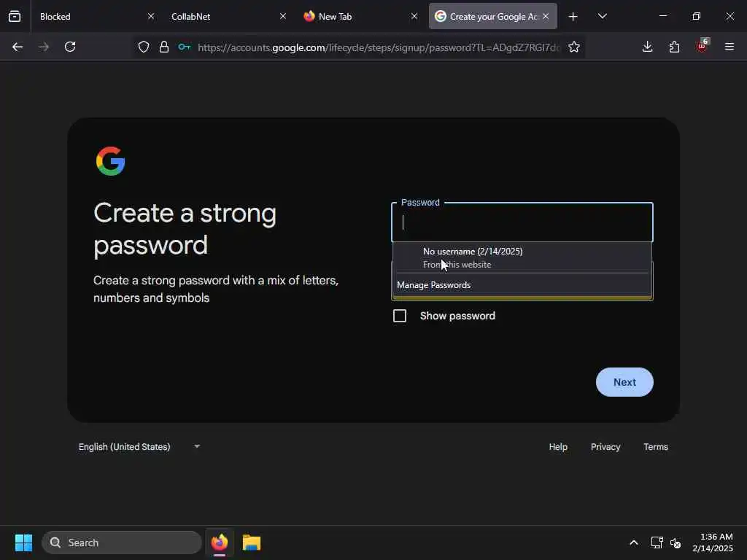
Task: Open File Explorer from the taskbar
Action: click(252, 542)
